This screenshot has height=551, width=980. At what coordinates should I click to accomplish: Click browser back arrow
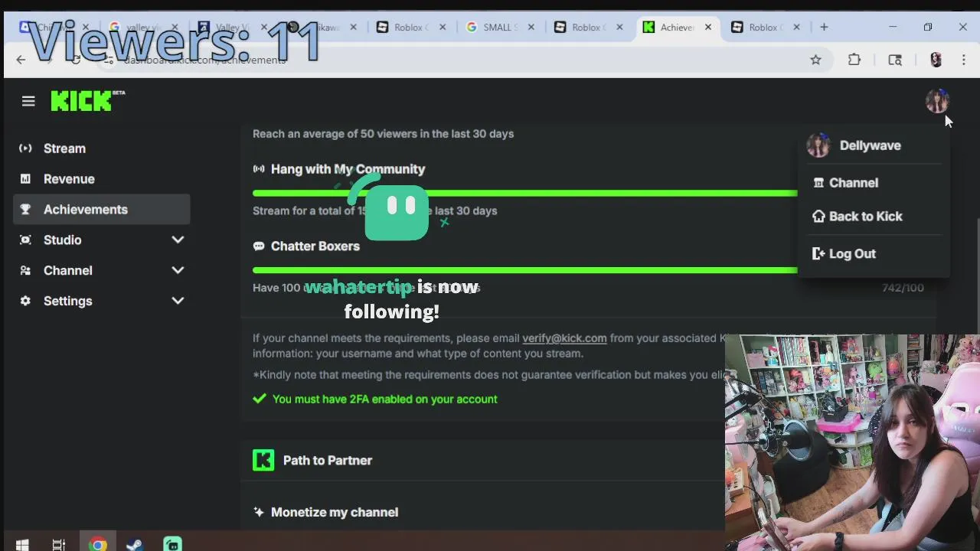tap(21, 60)
